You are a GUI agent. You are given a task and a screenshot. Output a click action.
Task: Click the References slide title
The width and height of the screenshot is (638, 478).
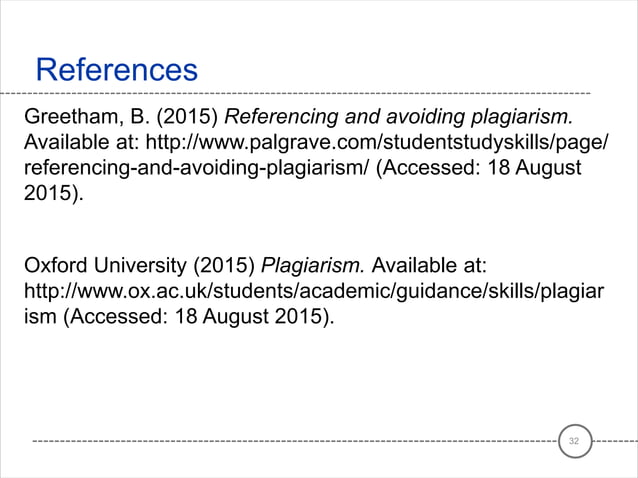point(117,70)
